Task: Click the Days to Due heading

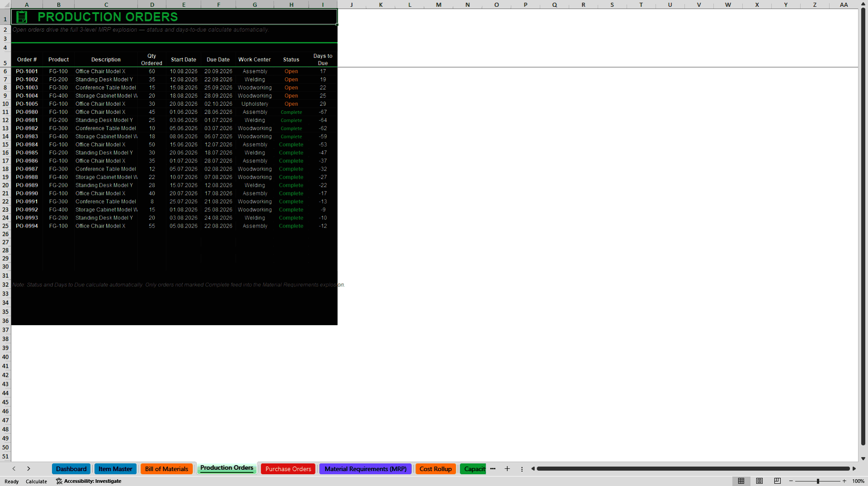Action: 323,60
